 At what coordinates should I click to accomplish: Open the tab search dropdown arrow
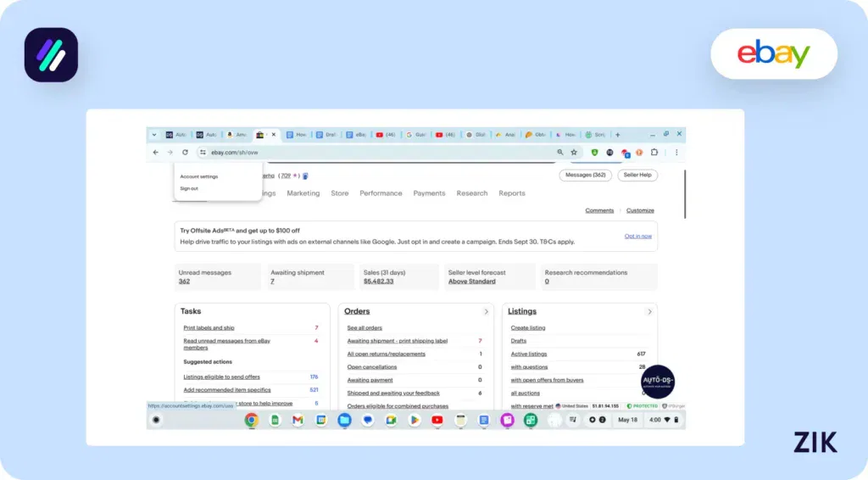(153, 135)
